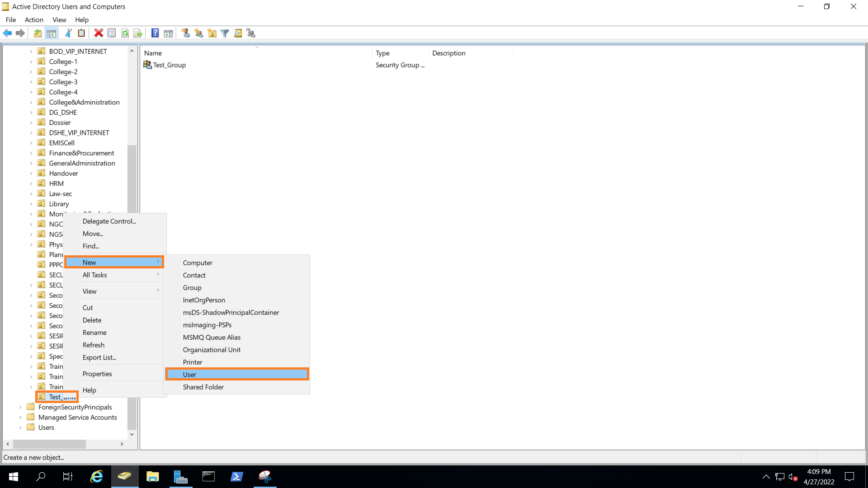Open Properties toolbar icon
The width and height of the screenshot is (868, 488).
112,33
